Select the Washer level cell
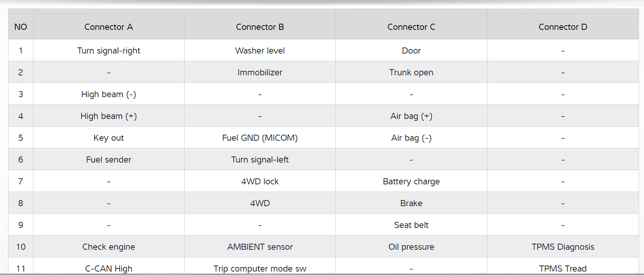 pos(260,50)
